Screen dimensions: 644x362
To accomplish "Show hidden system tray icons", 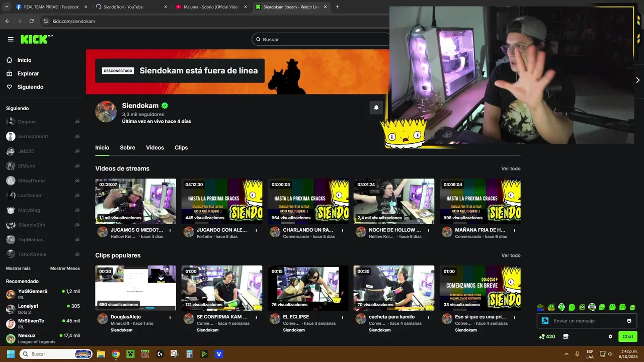I will pyautogui.click(x=566, y=354).
